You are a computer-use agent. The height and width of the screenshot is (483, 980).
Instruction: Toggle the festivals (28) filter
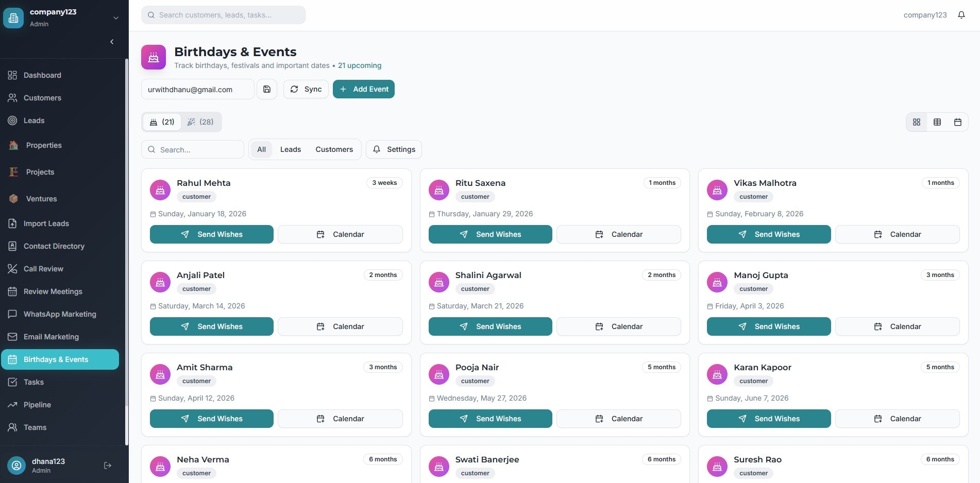click(200, 122)
